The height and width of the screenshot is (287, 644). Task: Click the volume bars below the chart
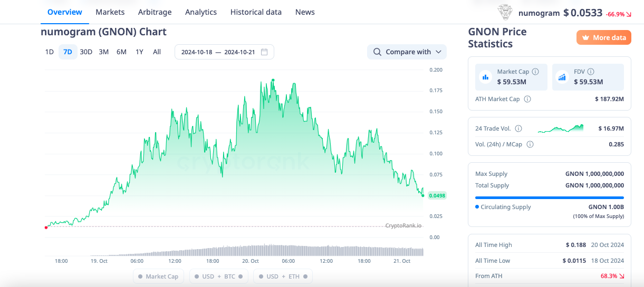[x=235, y=250]
